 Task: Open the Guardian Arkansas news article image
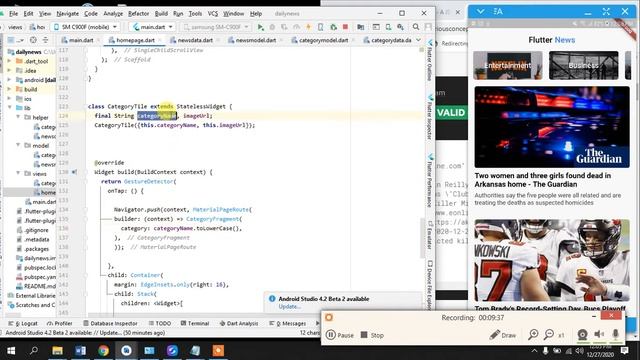(552, 127)
